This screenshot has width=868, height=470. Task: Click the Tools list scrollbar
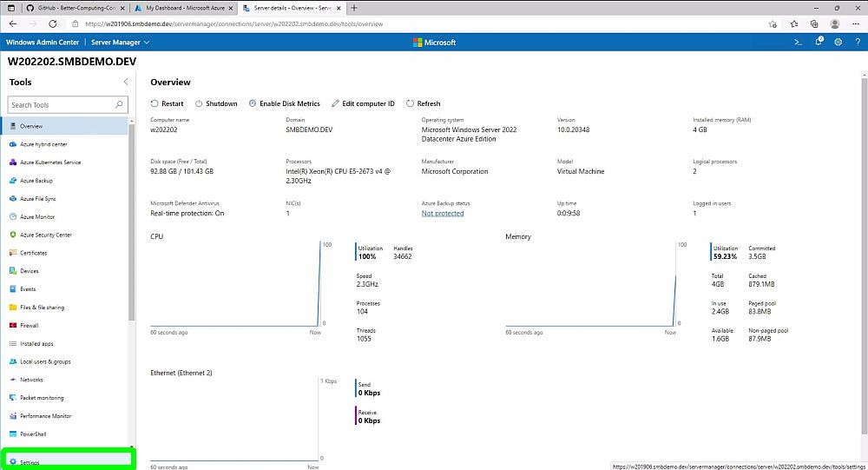coord(132,222)
